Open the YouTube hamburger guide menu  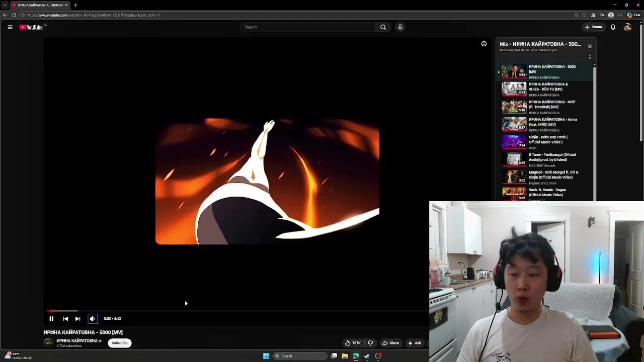coord(10,27)
